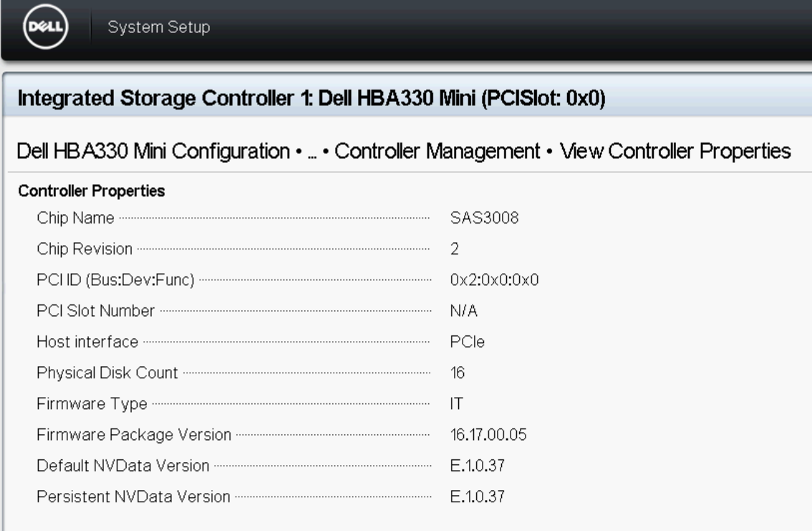
Task: Expand the collapsed ellipsis breadcrumb
Action: [311, 155]
